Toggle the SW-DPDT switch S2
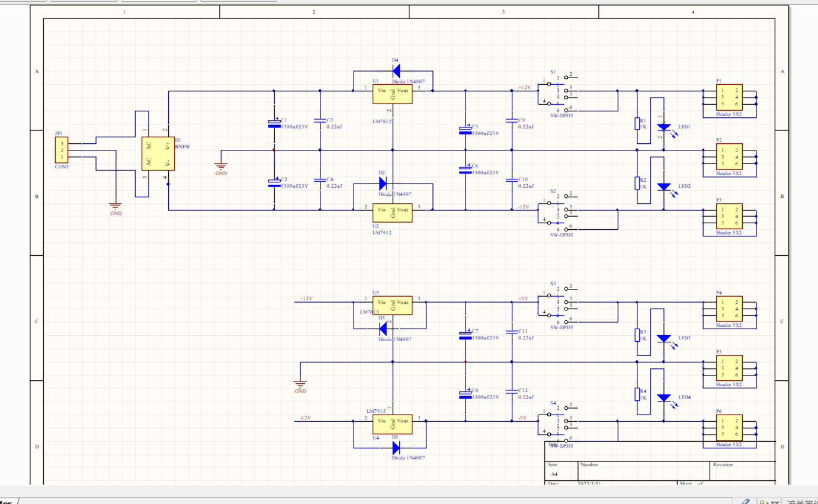The image size is (818, 504). coord(557,209)
